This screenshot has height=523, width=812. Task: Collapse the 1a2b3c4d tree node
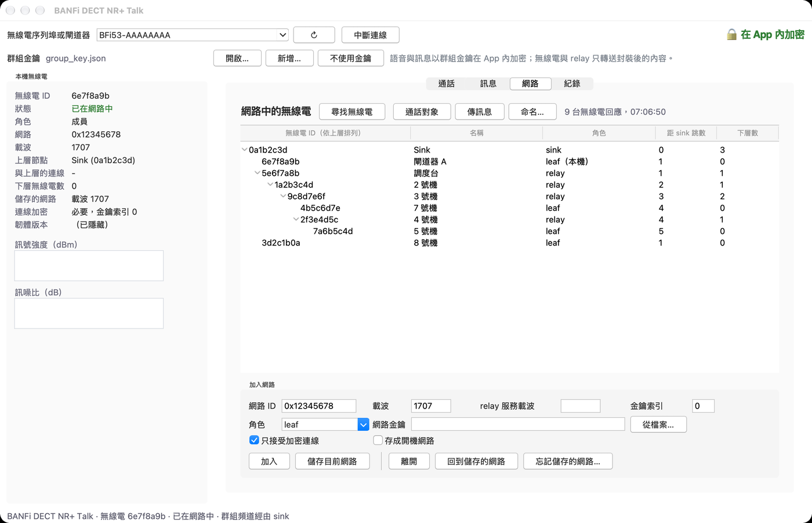(x=270, y=185)
